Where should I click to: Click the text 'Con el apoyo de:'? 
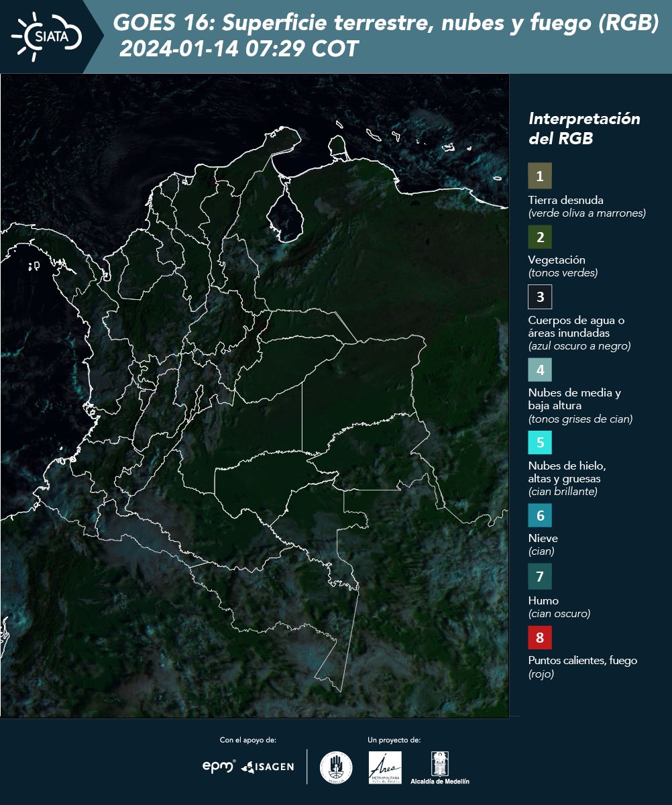pyautogui.click(x=248, y=740)
